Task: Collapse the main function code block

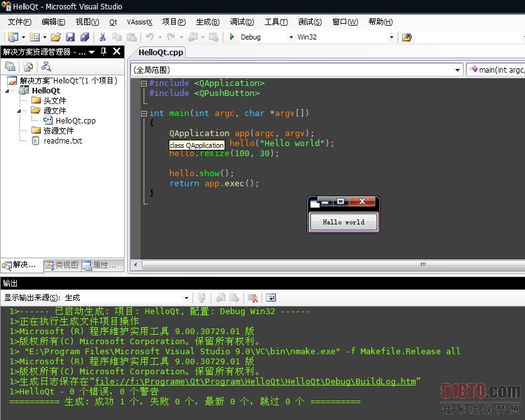Action: pyautogui.click(x=144, y=113)
